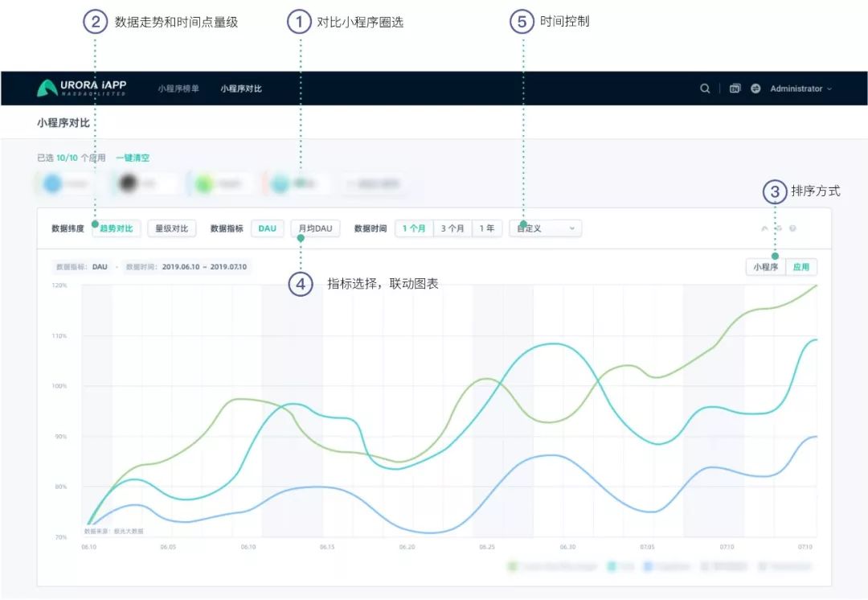The height and width of the screenshot is (600, 868).
Task: Set time range to 1 个月
Action: click(x=414, y=228)
